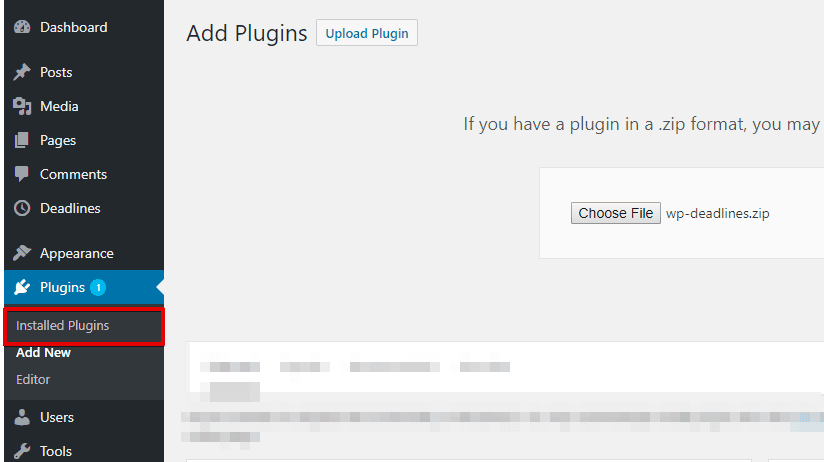Viewport: 824px width, 462px height.
Task: Navigate to the Comments menu label
Action: click(73, 175)
